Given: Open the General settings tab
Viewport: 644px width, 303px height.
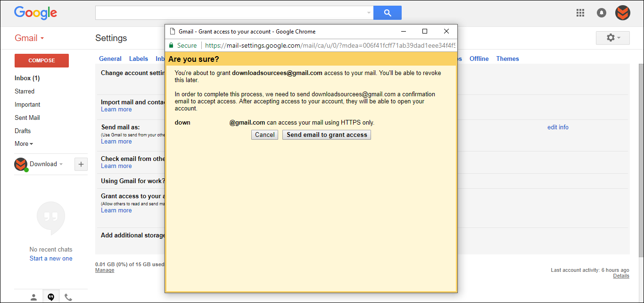Looking at the screenshot, I should point(110,59).
